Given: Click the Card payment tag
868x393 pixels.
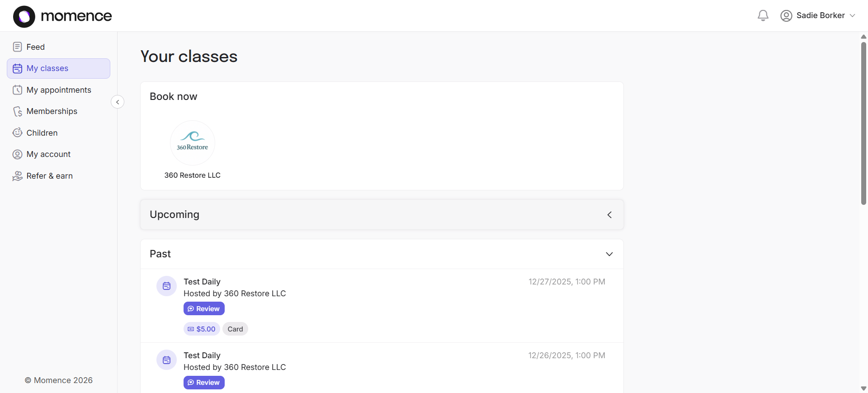Looking at the screenshot, I should pos(235,329).
